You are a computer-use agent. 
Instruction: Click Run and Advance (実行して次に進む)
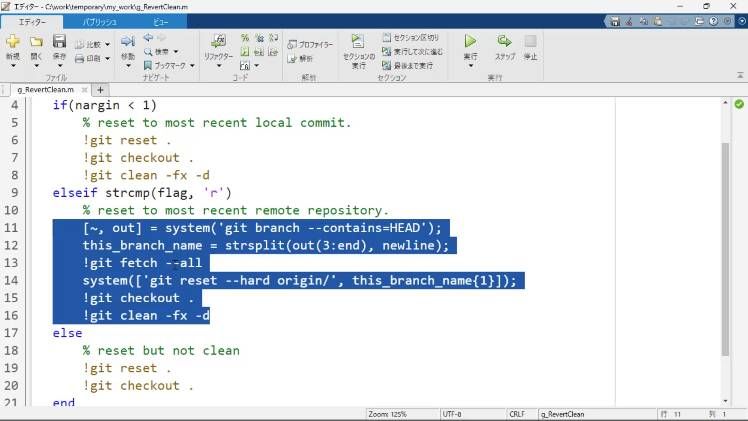coord(412,51)
